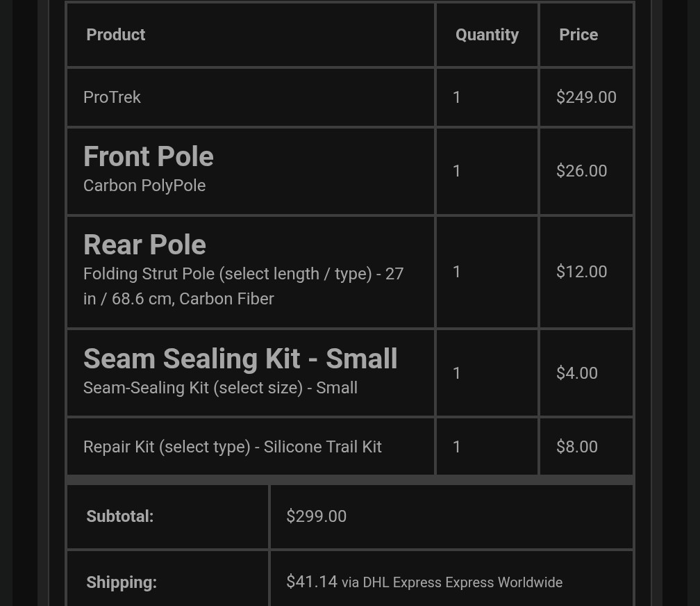Select the Seam Sealing Kit - Small heading
The image size is (700, 606).
[240, 359]
